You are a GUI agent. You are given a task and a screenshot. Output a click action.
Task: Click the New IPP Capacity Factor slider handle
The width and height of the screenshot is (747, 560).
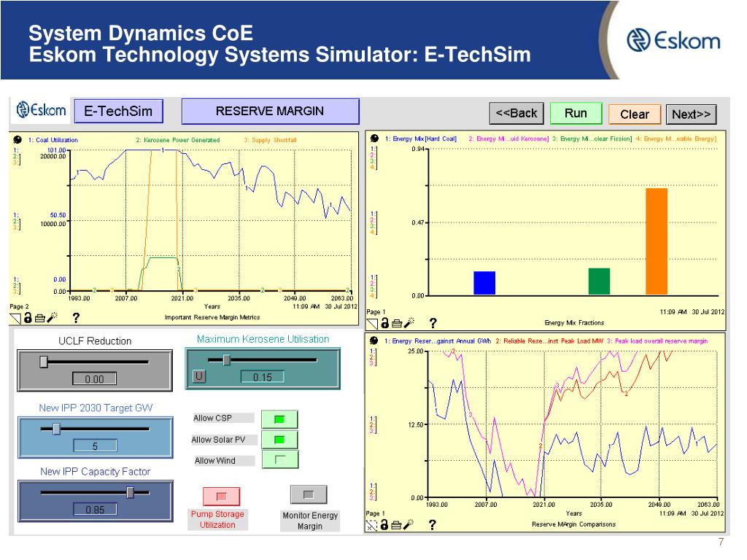pos(130,492)
